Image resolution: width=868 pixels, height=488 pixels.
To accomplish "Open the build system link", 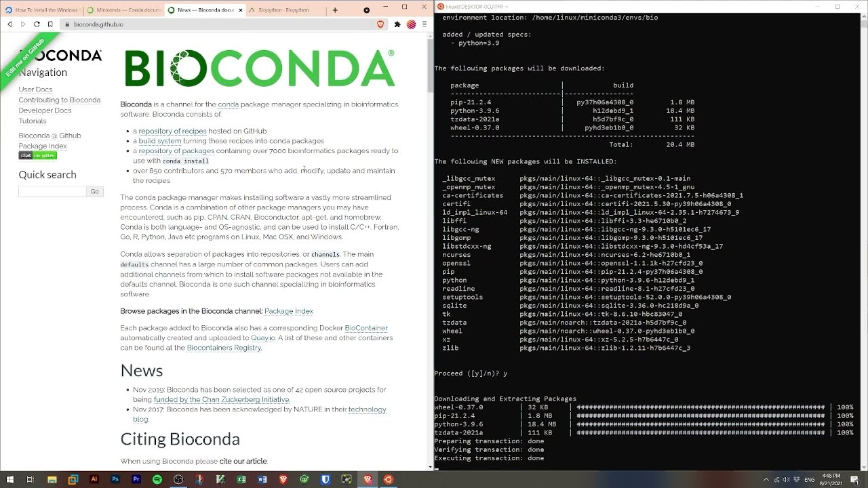I will pyautogui.click(x=159, y=141).
